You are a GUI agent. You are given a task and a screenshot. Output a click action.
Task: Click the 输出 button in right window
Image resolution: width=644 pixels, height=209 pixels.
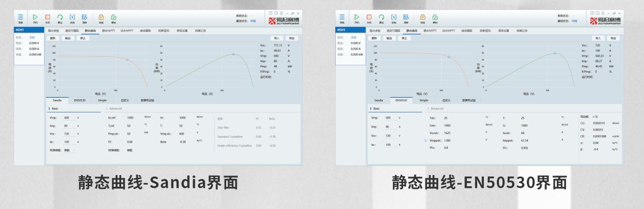point(388,38)
